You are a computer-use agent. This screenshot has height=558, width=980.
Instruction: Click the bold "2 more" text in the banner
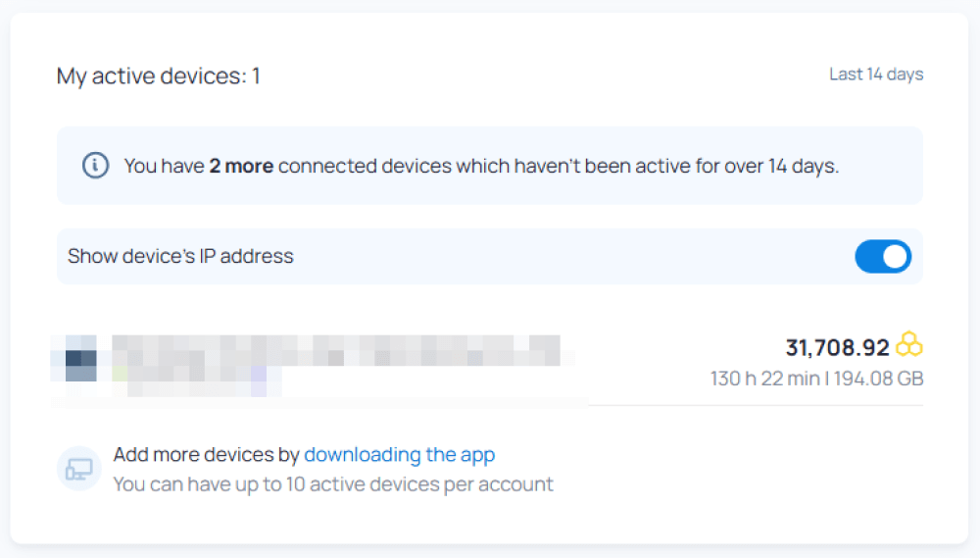[241, 166]
